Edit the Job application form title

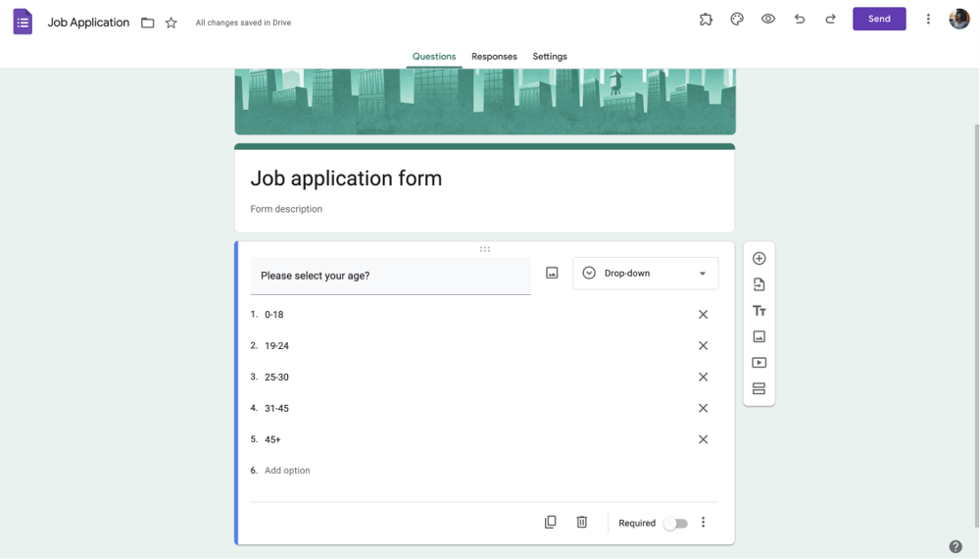click(x=346, y=178)
